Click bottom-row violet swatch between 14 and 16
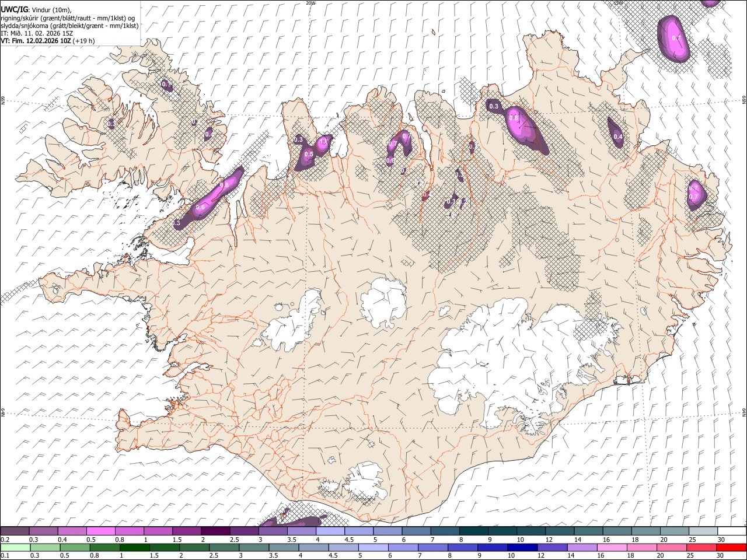Image resolution: width=747 pixels, height=560 pixels. coord(583,547)
